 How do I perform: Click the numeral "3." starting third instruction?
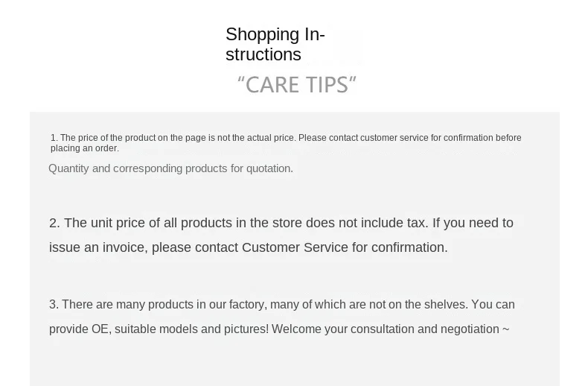(x=54, y=304)
